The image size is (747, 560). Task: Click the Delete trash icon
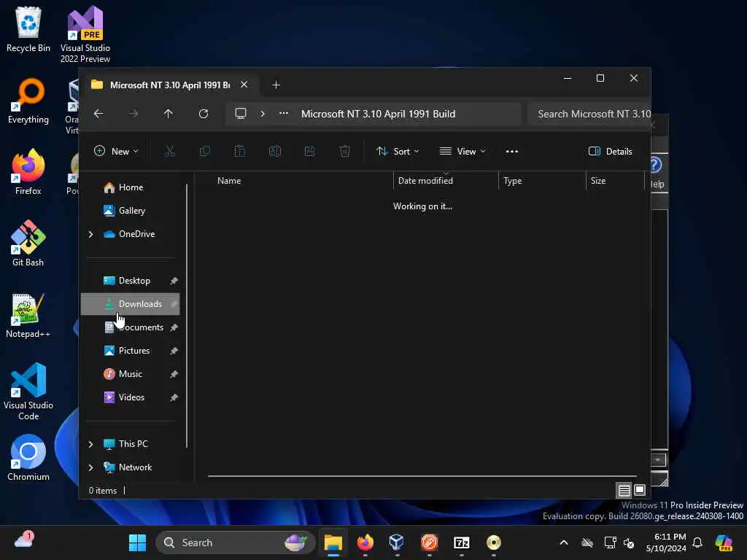[345, 152]
